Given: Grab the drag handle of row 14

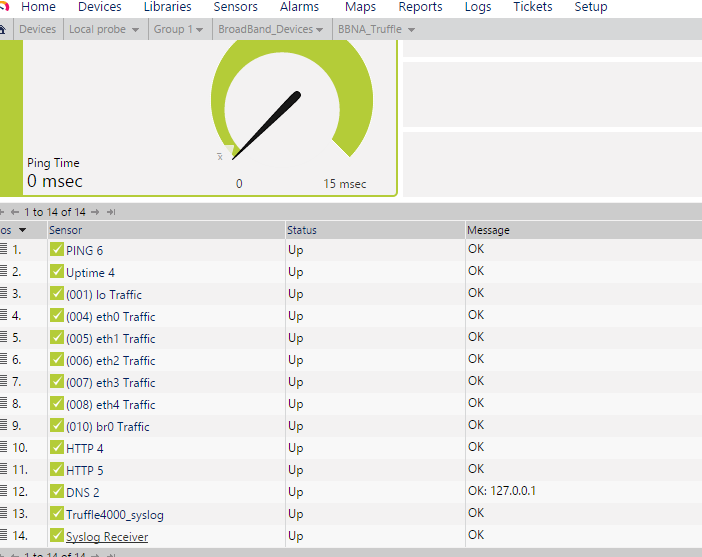Looking at the screenshot, I should [4, 534].
